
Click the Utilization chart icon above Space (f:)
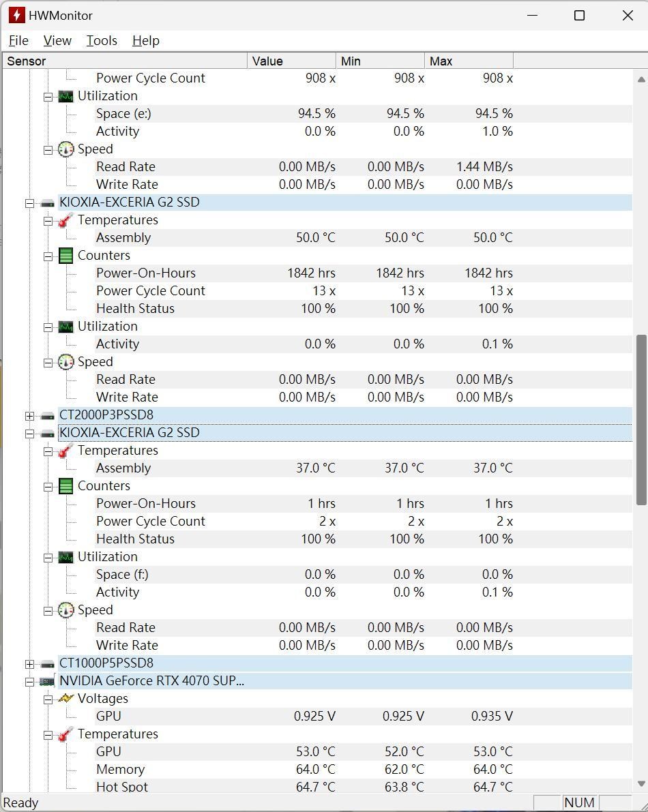pyautogui.click(x=65, y=557)
